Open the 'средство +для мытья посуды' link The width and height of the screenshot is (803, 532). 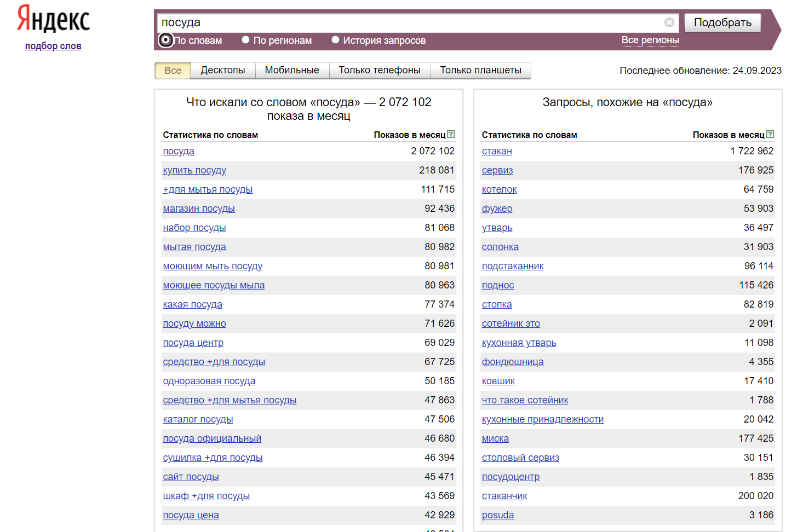tap(230, 400)
